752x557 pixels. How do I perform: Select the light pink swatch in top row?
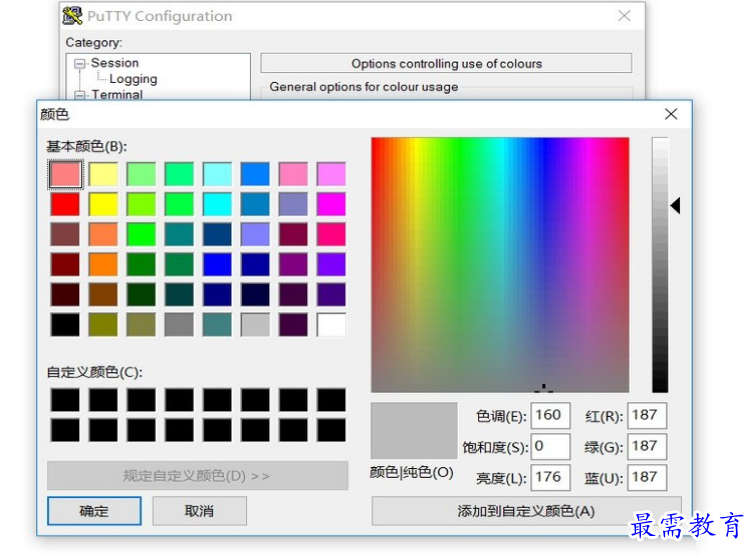pyautogui.click(x=293, y=174)
